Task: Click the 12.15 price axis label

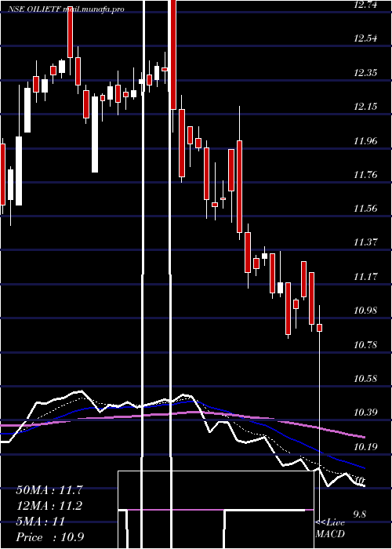Action: pos(365,107)
